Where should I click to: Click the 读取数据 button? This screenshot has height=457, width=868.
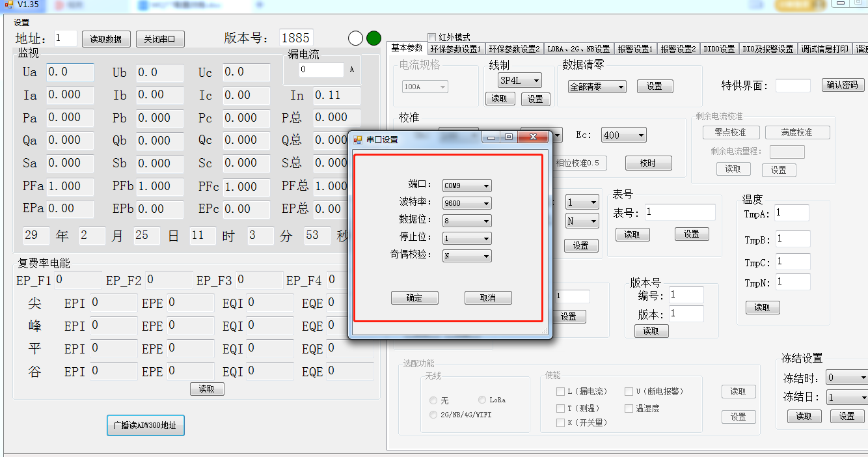pos(106,39)
